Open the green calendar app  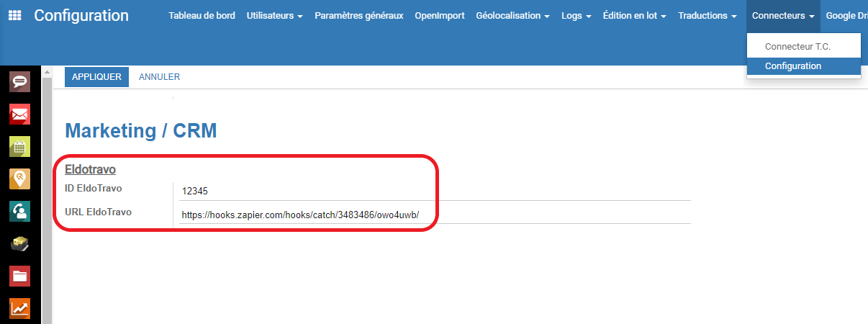pos(19,146)
